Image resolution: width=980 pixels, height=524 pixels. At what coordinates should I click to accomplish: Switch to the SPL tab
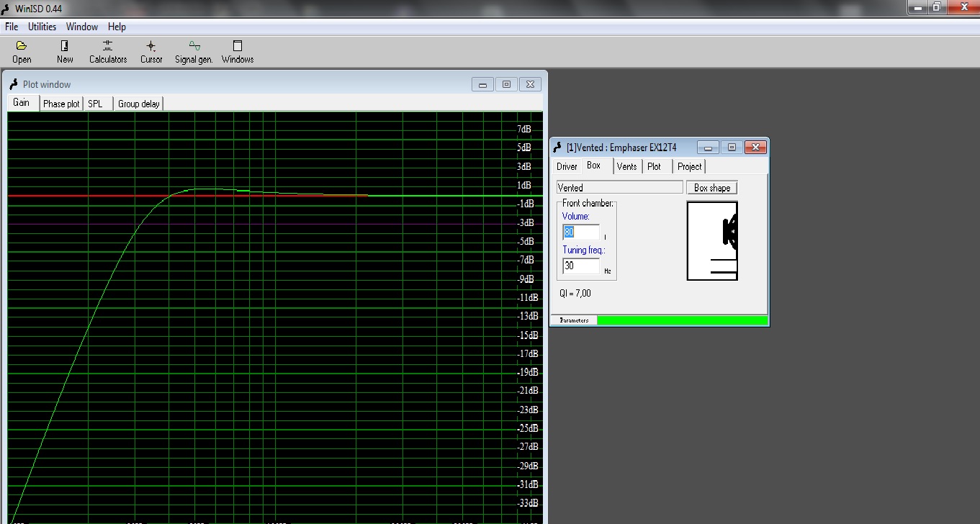[95, 104]
